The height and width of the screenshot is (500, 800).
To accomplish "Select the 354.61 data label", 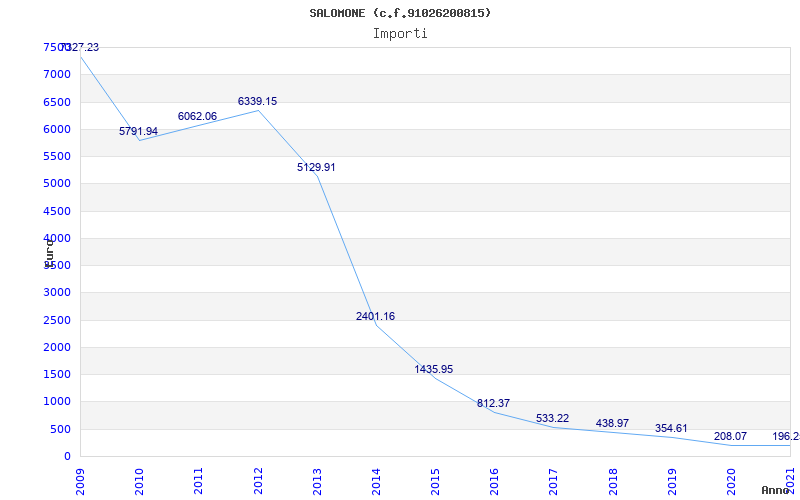I will 671,429.
